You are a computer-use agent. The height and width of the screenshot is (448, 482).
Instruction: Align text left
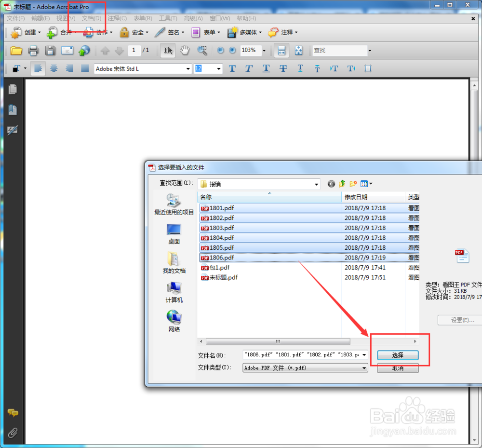tap(38, 68)
